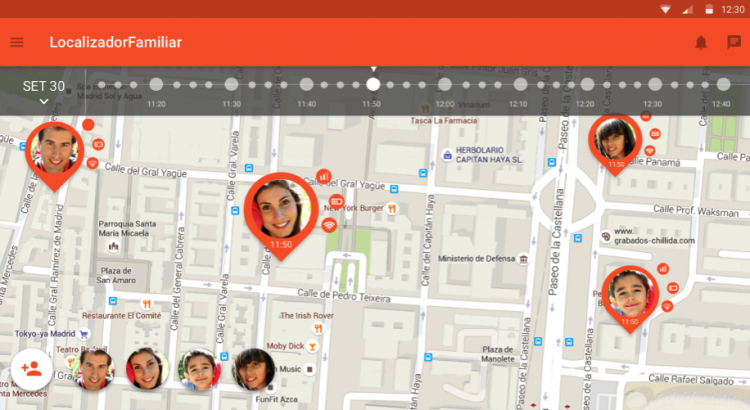This screenshot has height=410, width=750.
Task: Select the mother's avatar in bottom row
Action: 147,369
